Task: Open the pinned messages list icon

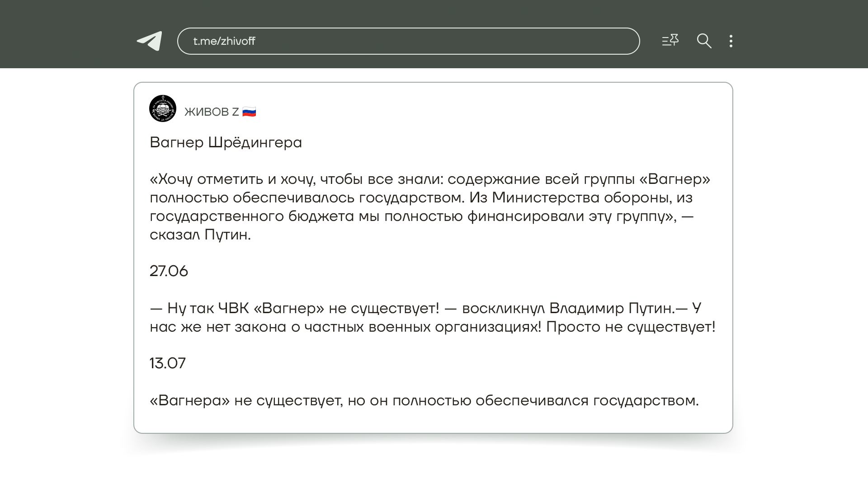Action: 670,41
